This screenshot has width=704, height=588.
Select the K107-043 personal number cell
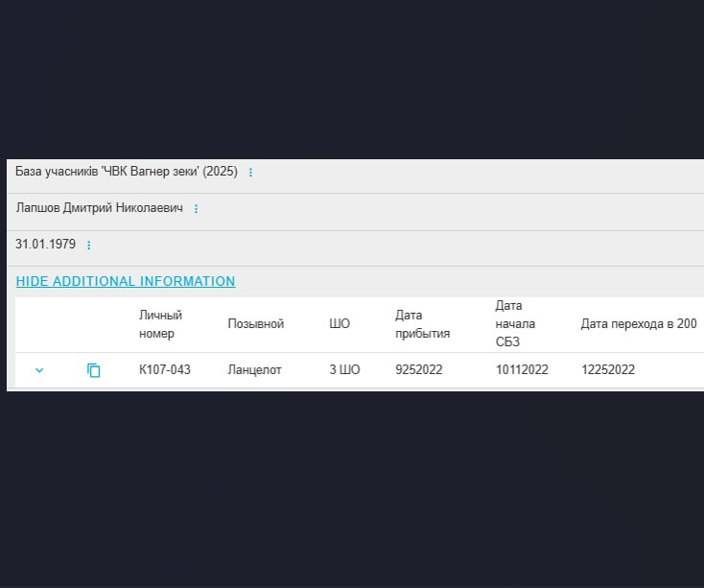point(165,370)
